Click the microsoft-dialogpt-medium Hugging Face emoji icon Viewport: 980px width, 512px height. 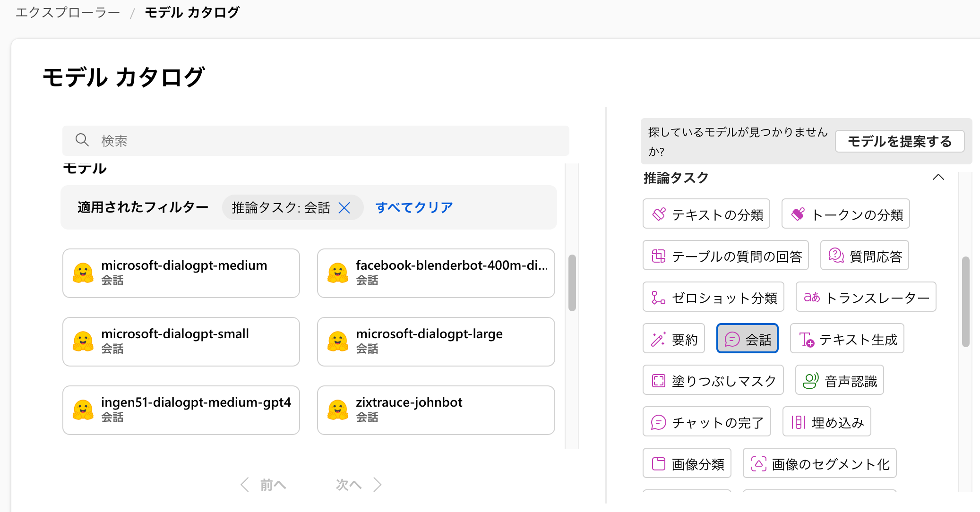pyautogui.click(x=83, y=273)
